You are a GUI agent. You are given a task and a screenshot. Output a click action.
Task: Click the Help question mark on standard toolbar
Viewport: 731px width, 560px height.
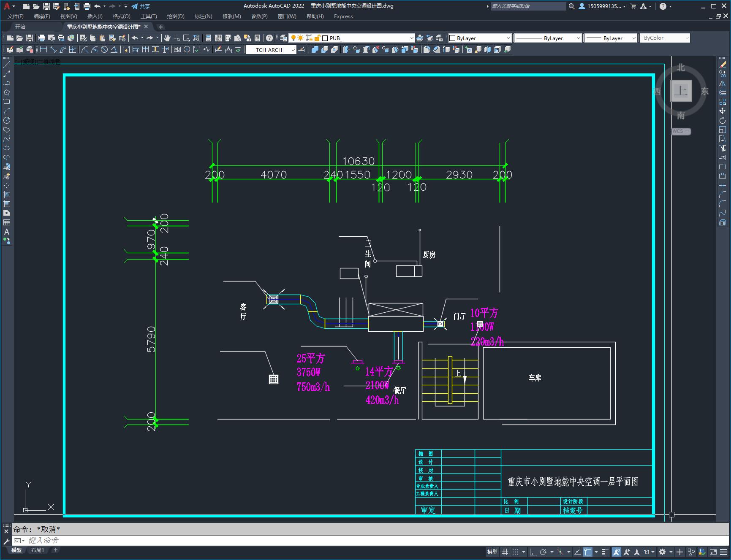click(x=269, y=38)
